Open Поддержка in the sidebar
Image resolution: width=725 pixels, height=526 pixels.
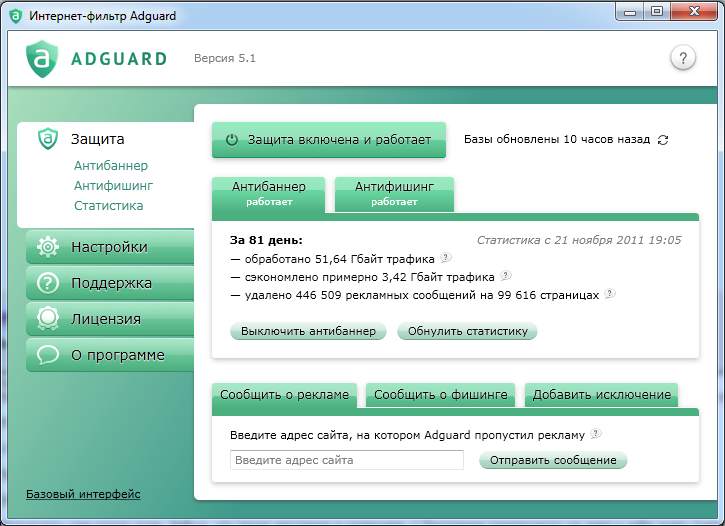click(110, 283)
